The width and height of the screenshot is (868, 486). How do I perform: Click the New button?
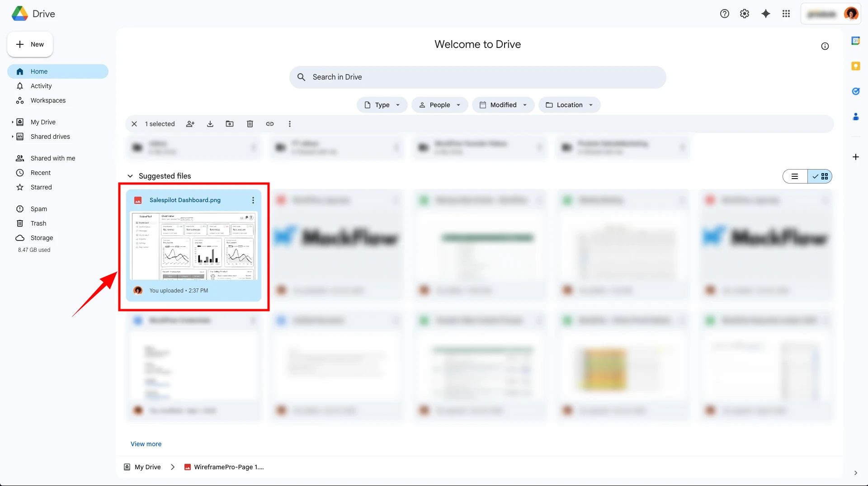pos(30,44)
